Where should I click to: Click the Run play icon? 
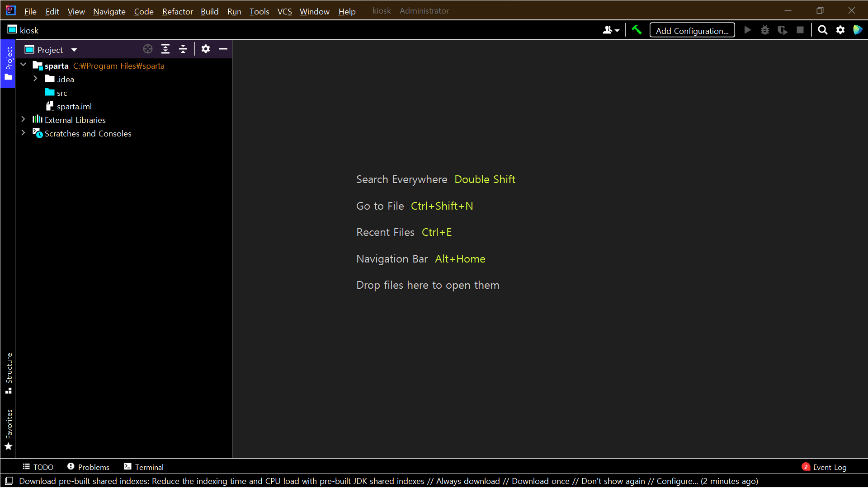(748, 30)
